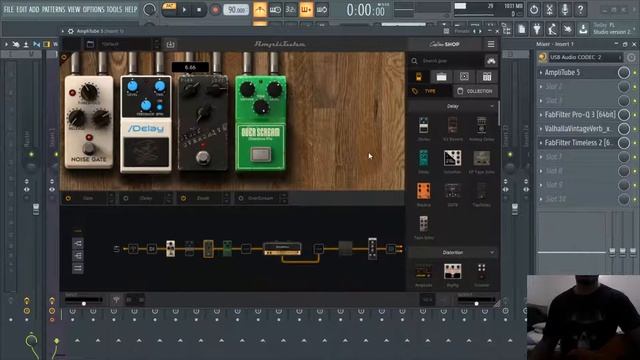Open the TOOLS menu
Viewport: 640px width, 360px height.
point(114,9)
